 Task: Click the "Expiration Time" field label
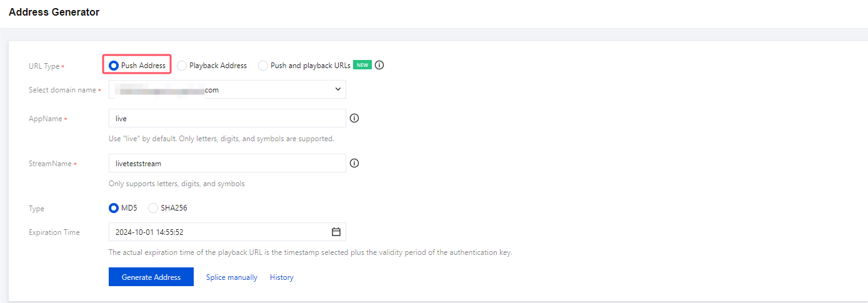tap(54, 232)
